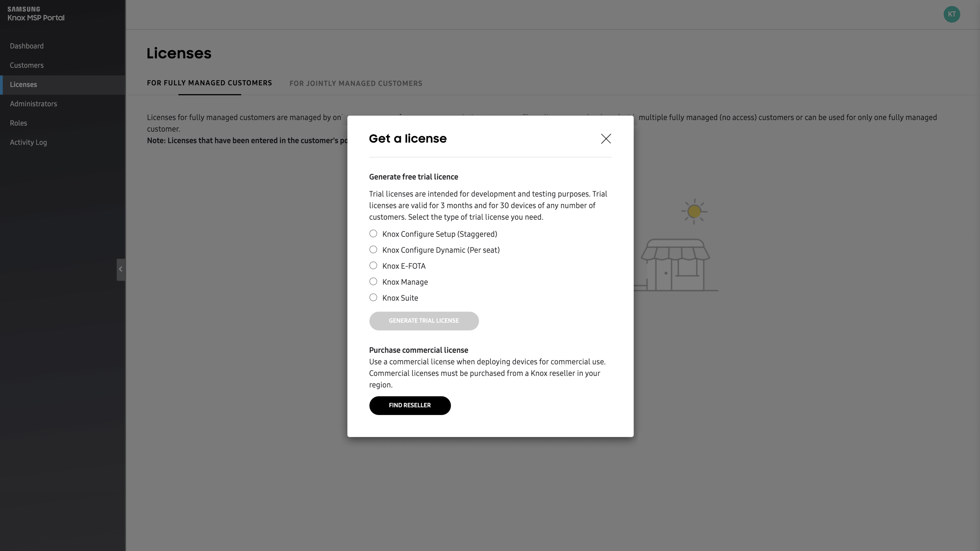Select Knox Configure Dynamic (Per seat) radio
Viewport: 980px width, 551px height.
[x=373, y=250]
